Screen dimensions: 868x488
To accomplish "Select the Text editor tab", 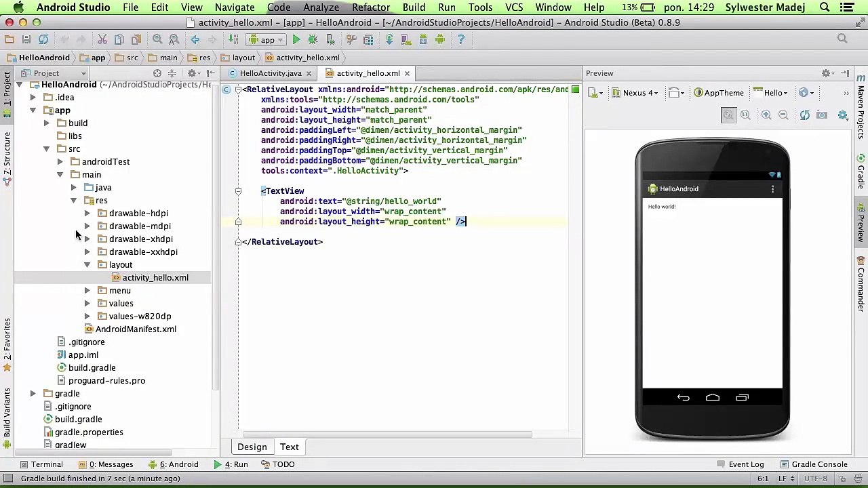I will pos(290,447).
